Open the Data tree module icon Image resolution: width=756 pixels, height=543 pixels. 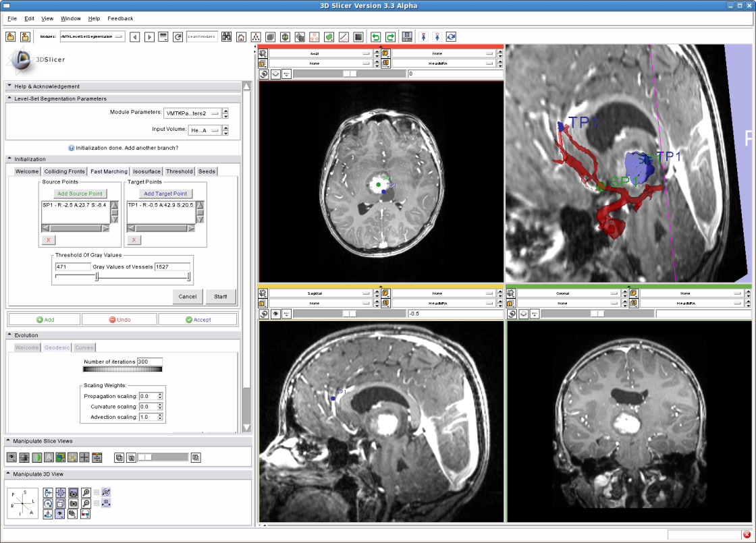256,37
